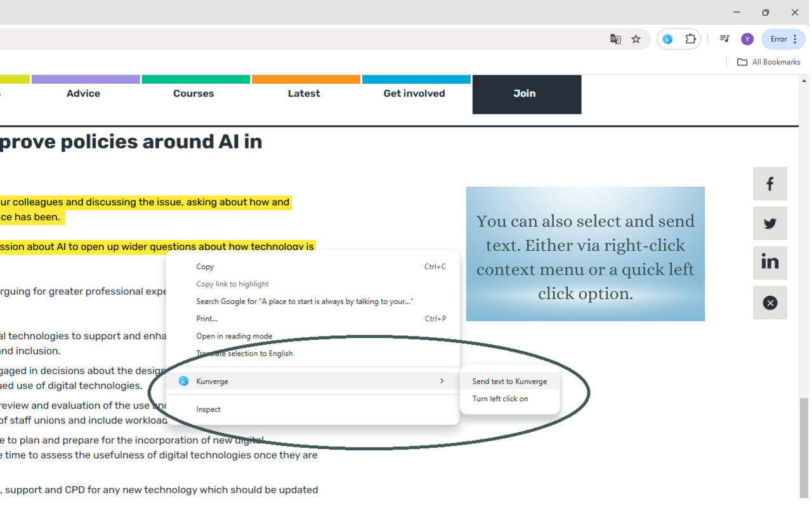This screenshot has height=508, width=812.
Task: Share the page on Twitter
Action: coord(770,224)
